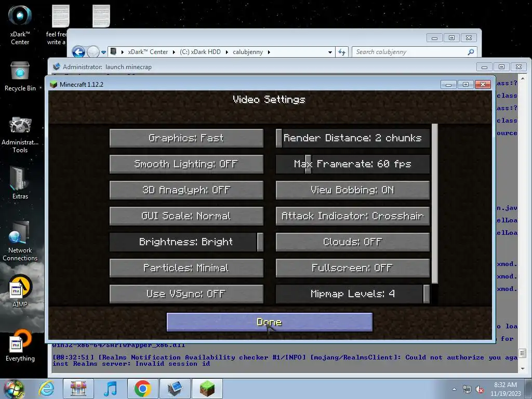532x399 pixels.
Task: Refresh the Explorer folder view
Action: point(342,52)
